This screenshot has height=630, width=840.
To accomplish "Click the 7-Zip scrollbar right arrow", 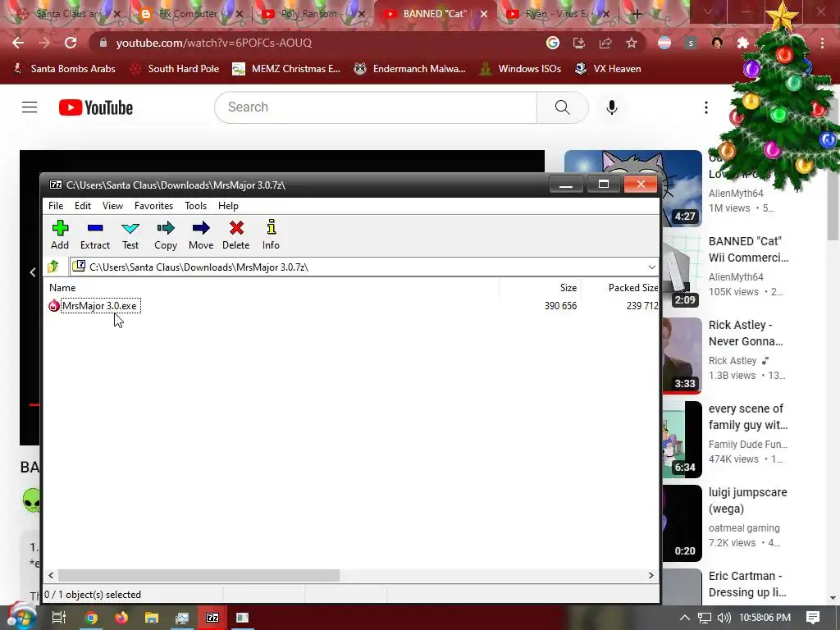I will [651, 575].
